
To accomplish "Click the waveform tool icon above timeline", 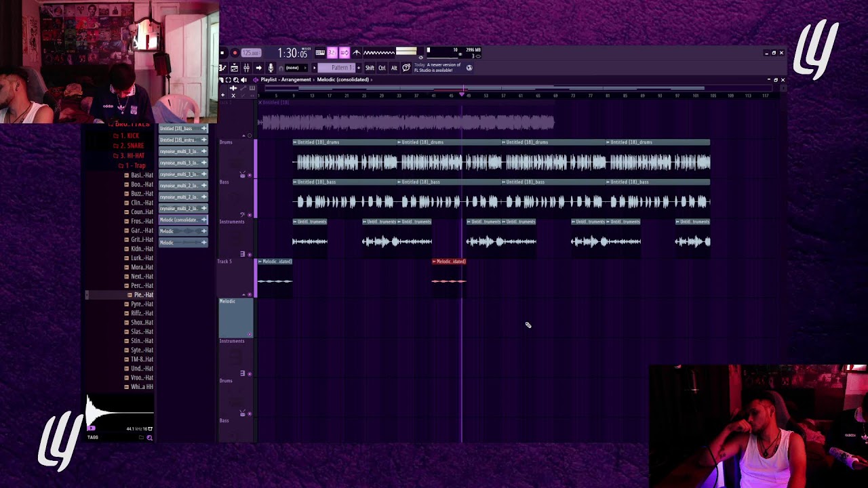I will click(233, 88).
